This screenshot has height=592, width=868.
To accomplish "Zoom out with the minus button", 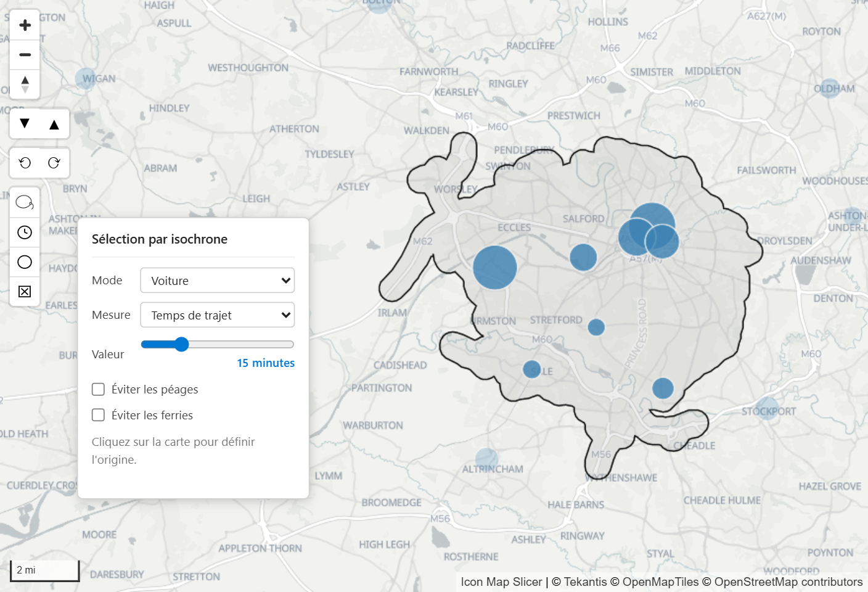I will (x=25, y=55).
